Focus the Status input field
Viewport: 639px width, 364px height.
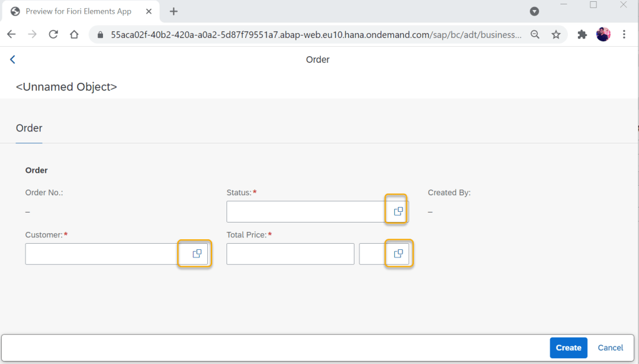point(306,211)
